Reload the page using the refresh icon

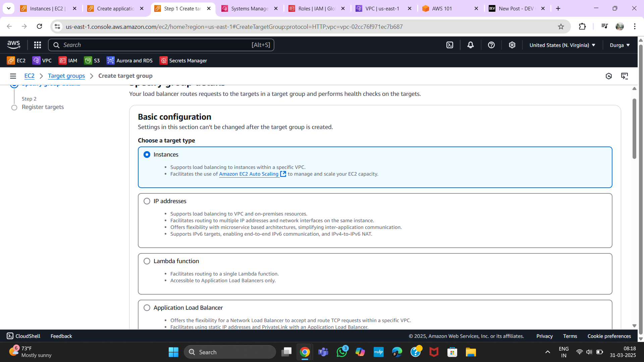[39, 26]
